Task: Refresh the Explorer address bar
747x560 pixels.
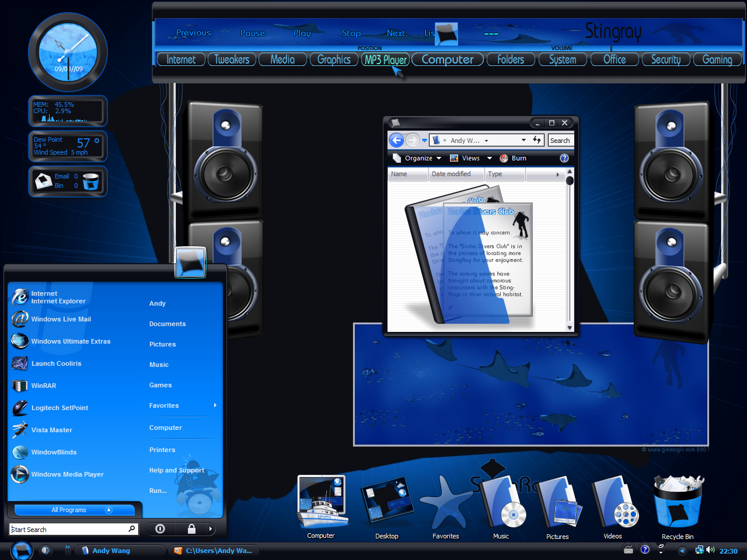Action: (x=537, y=140)
